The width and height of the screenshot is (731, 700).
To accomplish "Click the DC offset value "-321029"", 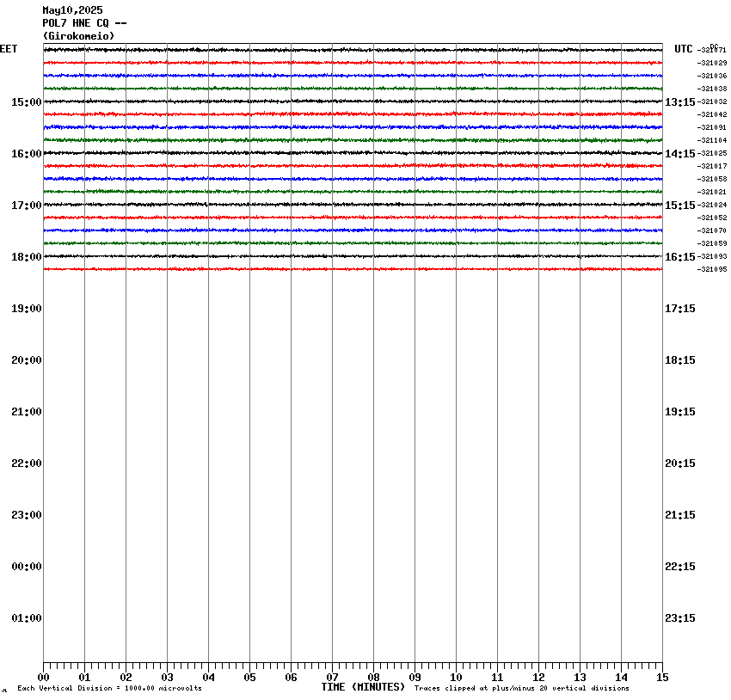I will 712,63.
